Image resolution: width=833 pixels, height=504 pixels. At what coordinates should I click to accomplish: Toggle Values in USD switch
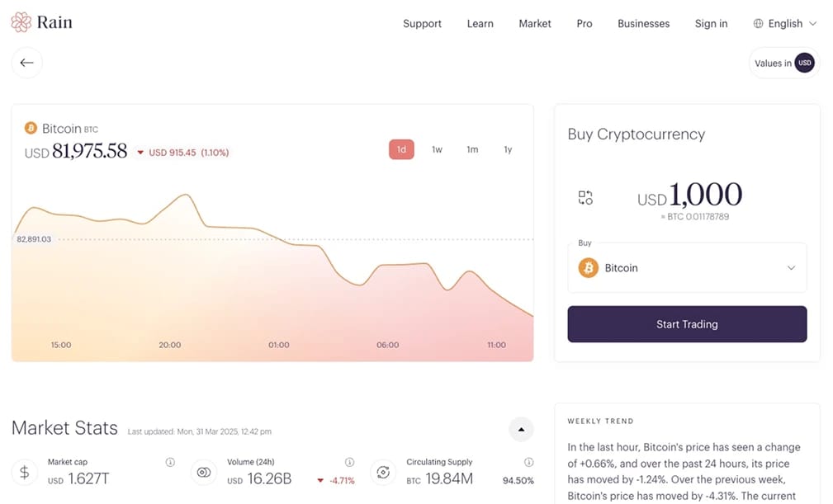coord(804,63)
